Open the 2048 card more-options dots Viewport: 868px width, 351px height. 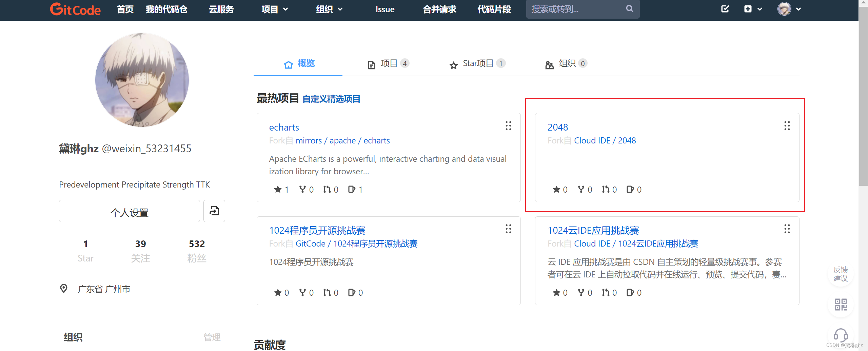pyautogui.click(x=787, y=126)
